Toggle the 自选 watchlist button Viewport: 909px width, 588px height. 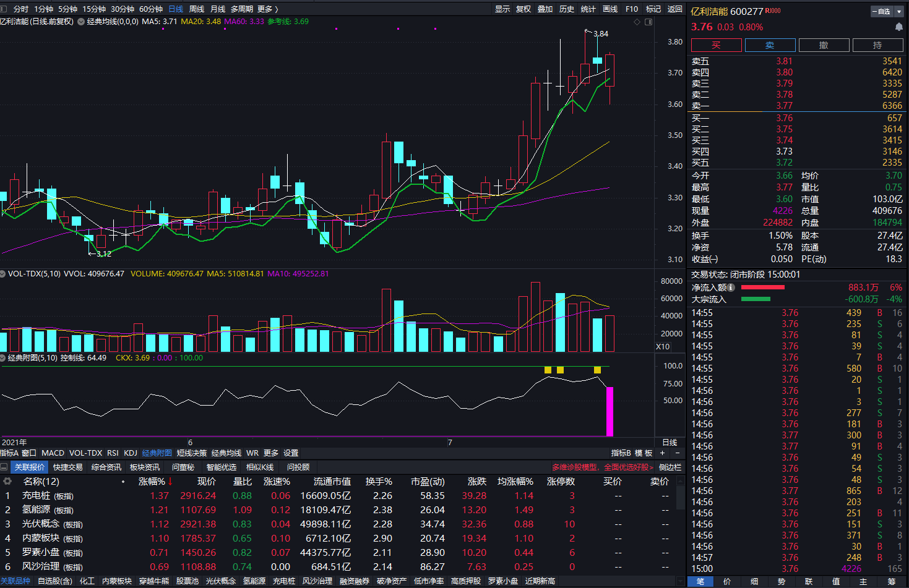(x=881, y=11)
